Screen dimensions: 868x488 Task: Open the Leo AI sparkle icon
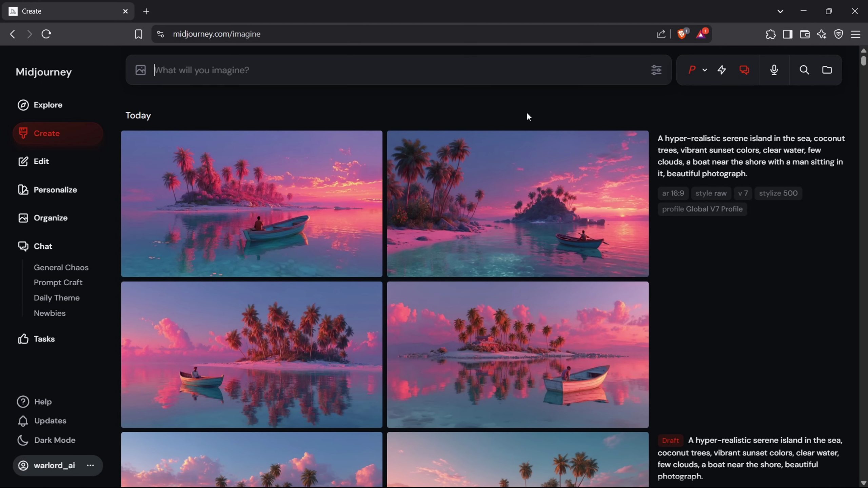(x=822, y=34)
